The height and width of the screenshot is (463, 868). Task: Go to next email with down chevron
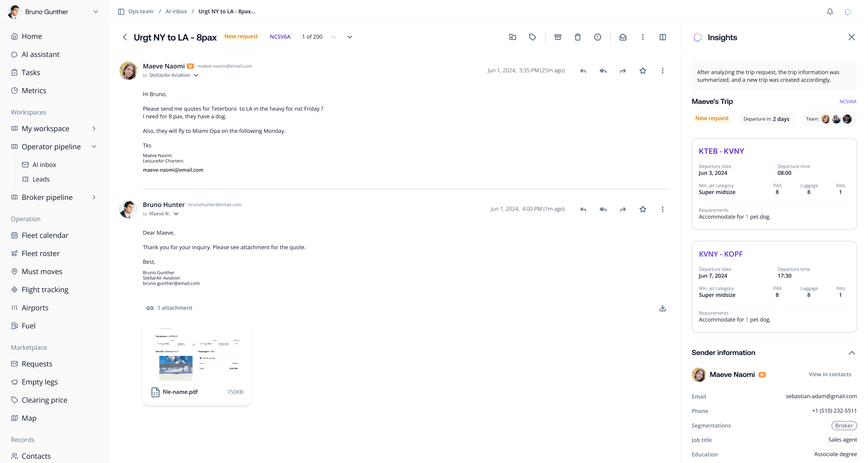click(350, 37)
